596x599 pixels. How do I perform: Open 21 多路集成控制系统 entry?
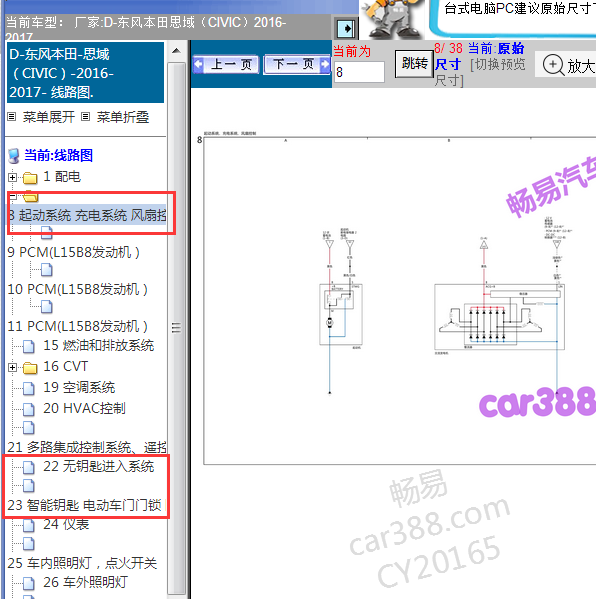click(x=87, y=447)
